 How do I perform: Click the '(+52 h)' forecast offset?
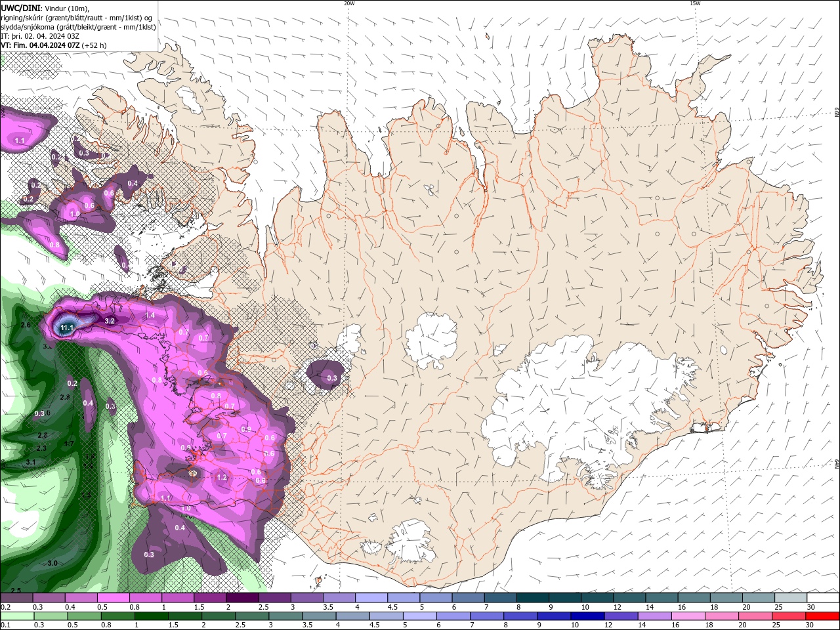click(94, 45)
